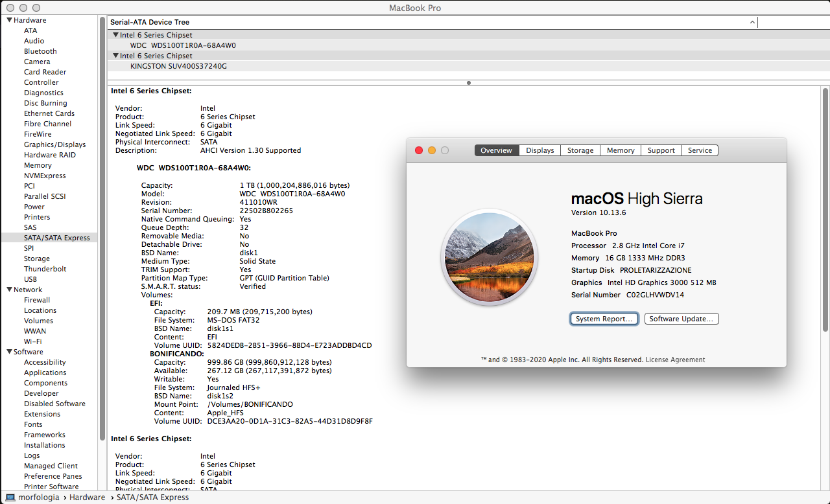Minimize the About This Mac window

(x=432, y=150)
